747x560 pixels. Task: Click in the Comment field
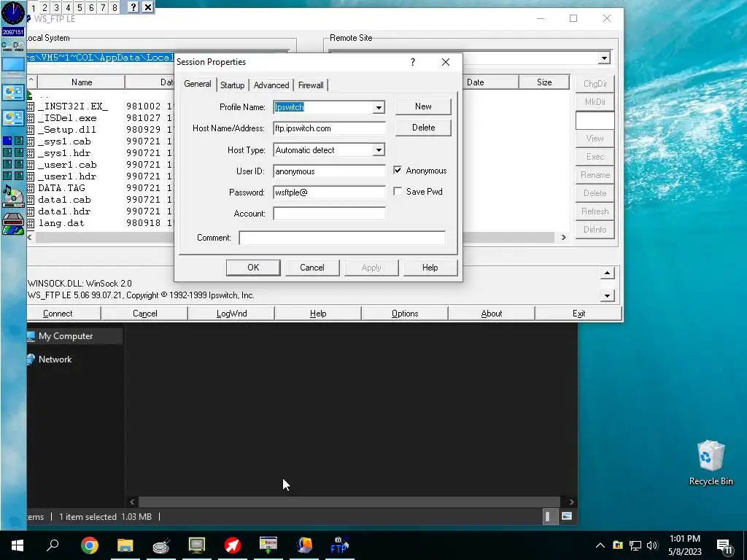342,238
